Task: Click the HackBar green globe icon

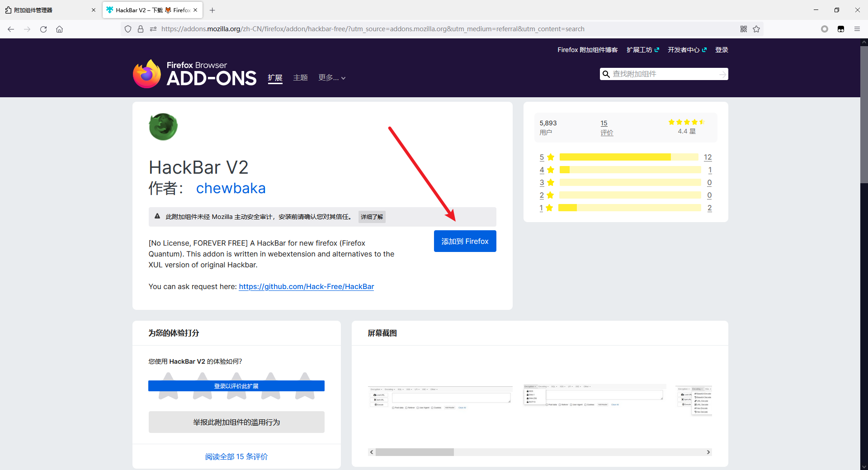Action: [x=163, y=127]
